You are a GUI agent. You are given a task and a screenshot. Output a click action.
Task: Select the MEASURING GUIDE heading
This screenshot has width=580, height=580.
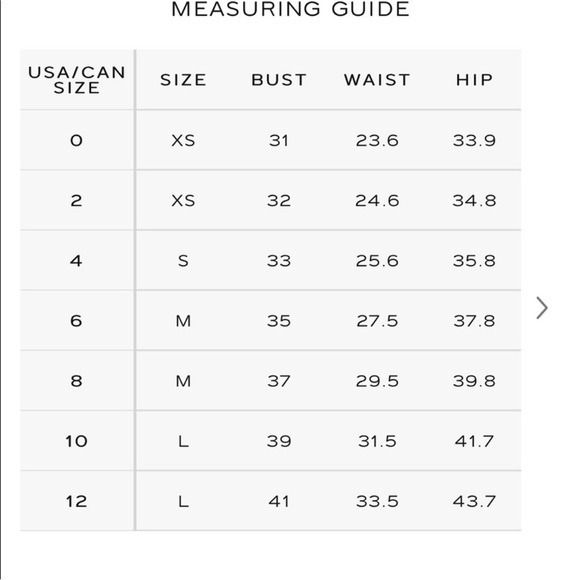(x=290, y=9)
